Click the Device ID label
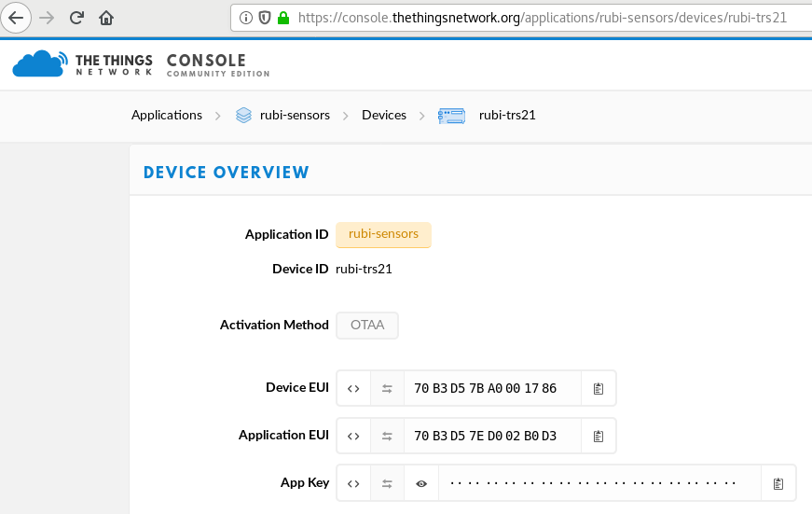 [x=300, y=269]
